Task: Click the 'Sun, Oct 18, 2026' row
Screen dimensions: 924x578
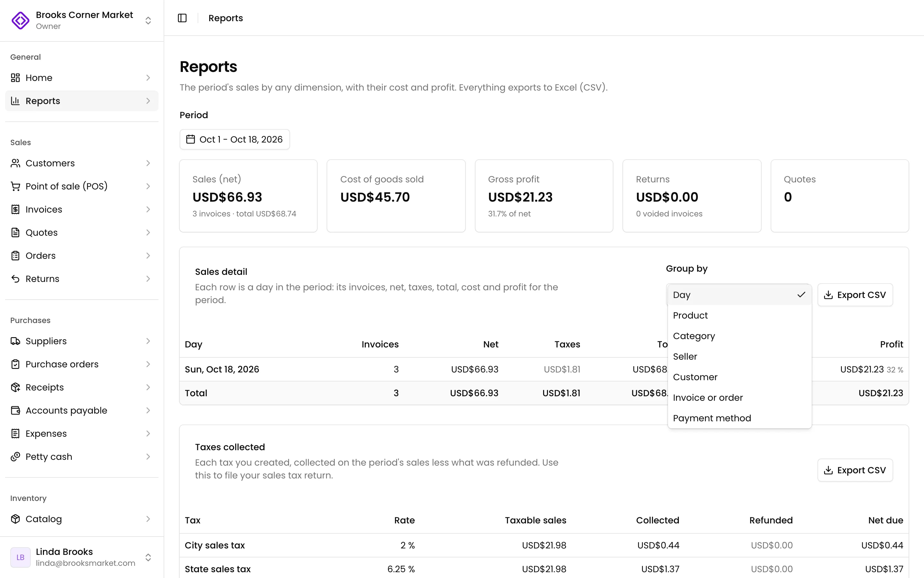Action: [x=544, y=369]
